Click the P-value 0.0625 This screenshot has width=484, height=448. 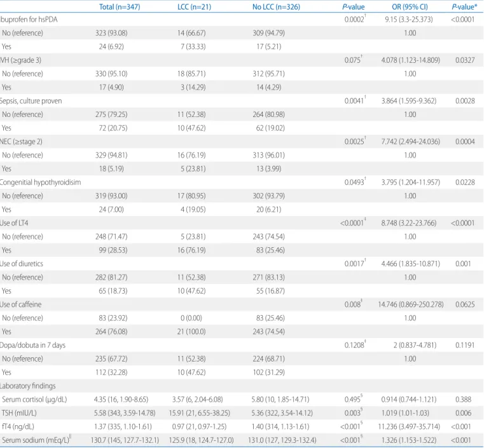465,304
